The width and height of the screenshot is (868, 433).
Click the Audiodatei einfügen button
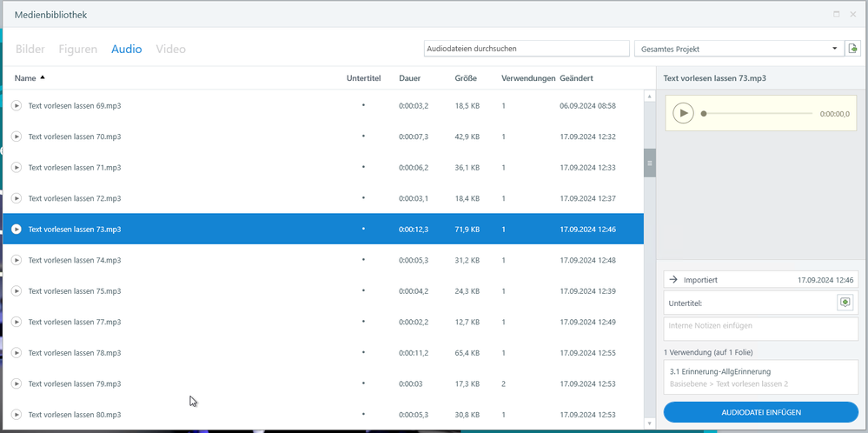760,412
